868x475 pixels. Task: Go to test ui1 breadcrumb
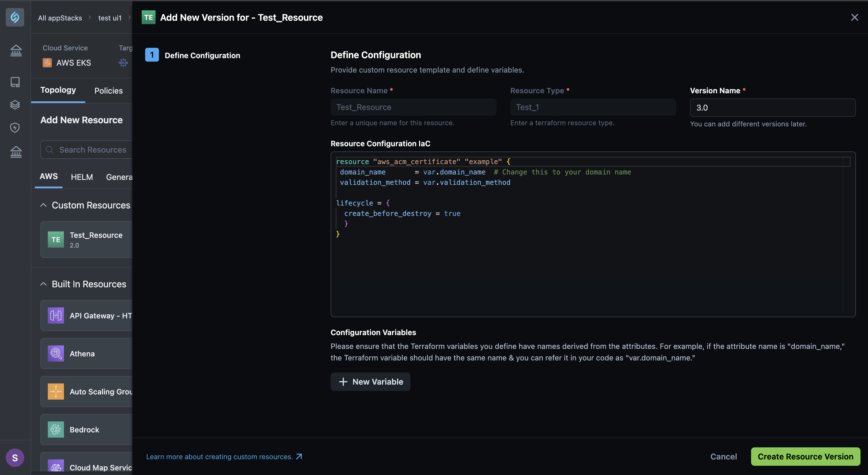pos(110,18)
